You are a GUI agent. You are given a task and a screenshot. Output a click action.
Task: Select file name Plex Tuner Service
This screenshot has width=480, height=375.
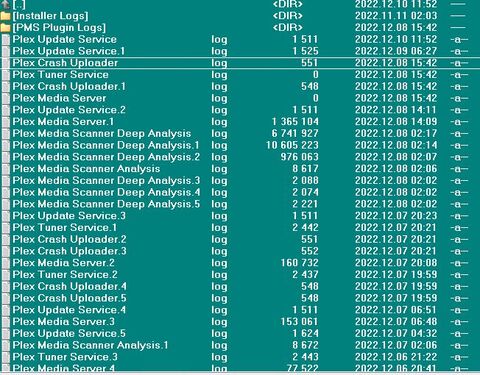tap(61, 75)
